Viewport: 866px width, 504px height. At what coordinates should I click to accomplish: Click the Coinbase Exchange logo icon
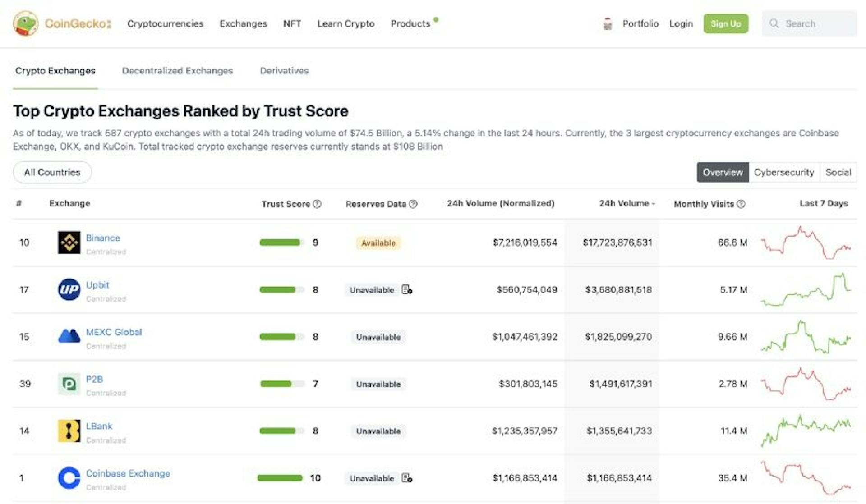(x=69, y=478)
